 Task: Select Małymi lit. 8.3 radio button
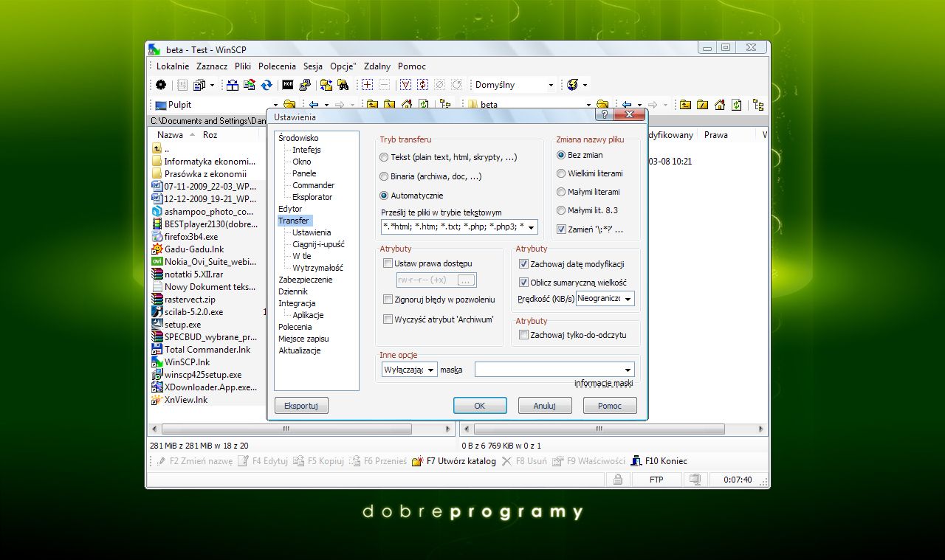(561, 210)
